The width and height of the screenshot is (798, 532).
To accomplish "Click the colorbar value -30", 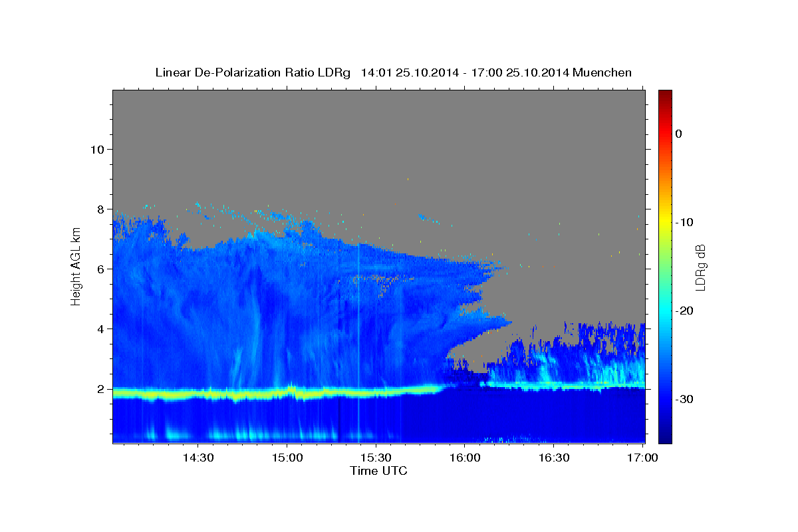I will [x=684, y=399].
